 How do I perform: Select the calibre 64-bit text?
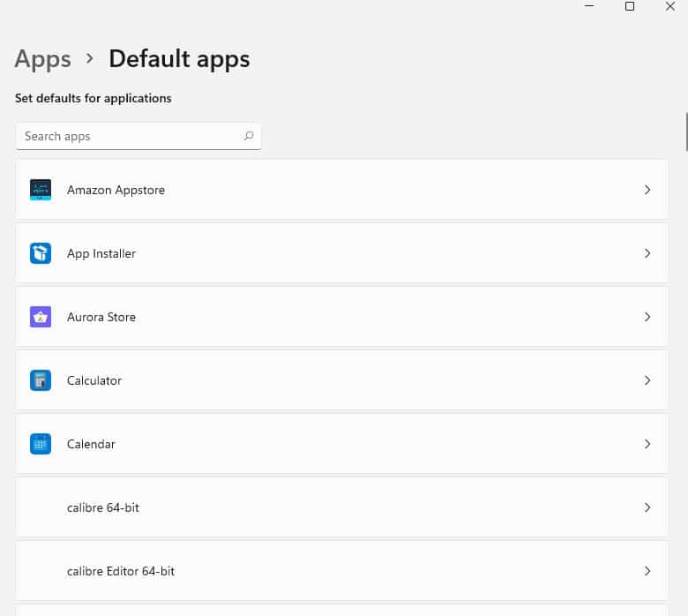[x=103, y=507]
